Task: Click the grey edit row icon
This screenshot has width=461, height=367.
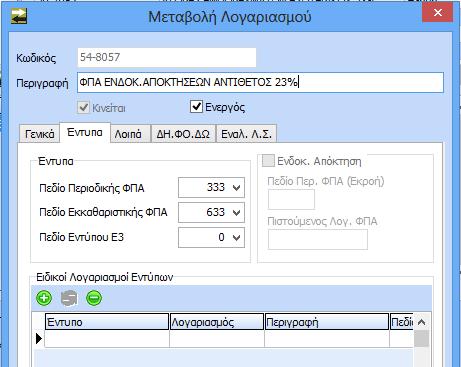Action: 69,298
